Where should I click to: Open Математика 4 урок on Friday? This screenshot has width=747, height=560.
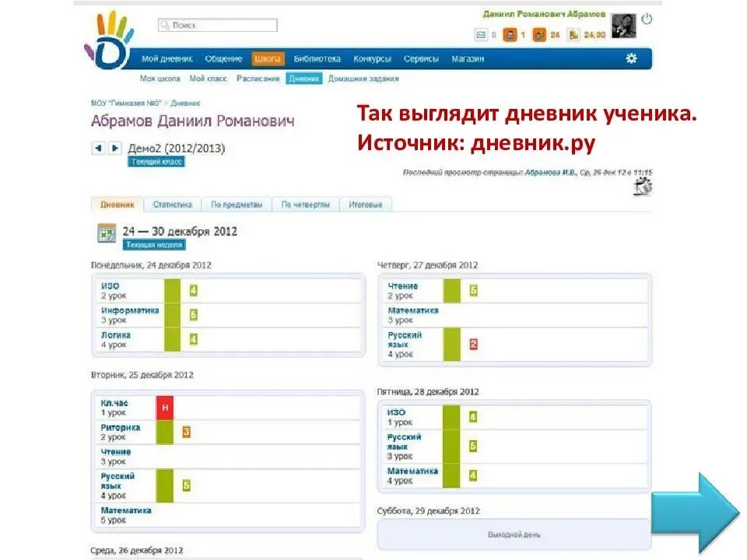click(x=412, y=471)
